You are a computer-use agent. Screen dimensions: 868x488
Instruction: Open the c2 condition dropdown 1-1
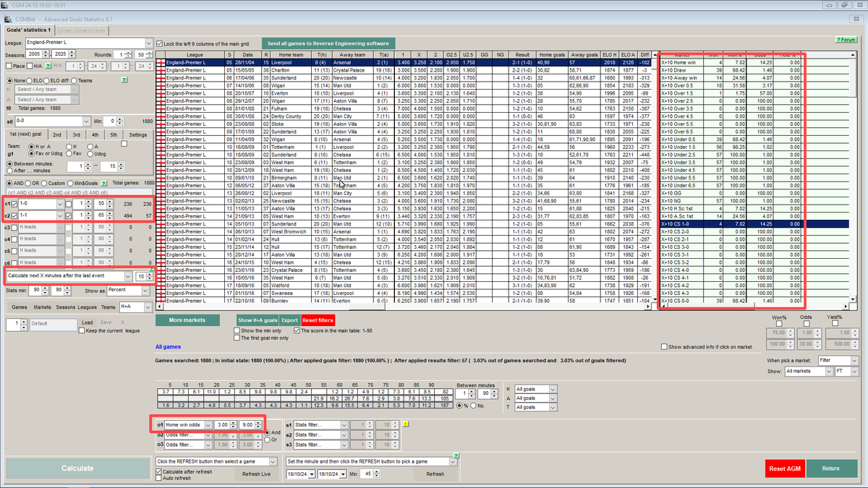[59, 215]
